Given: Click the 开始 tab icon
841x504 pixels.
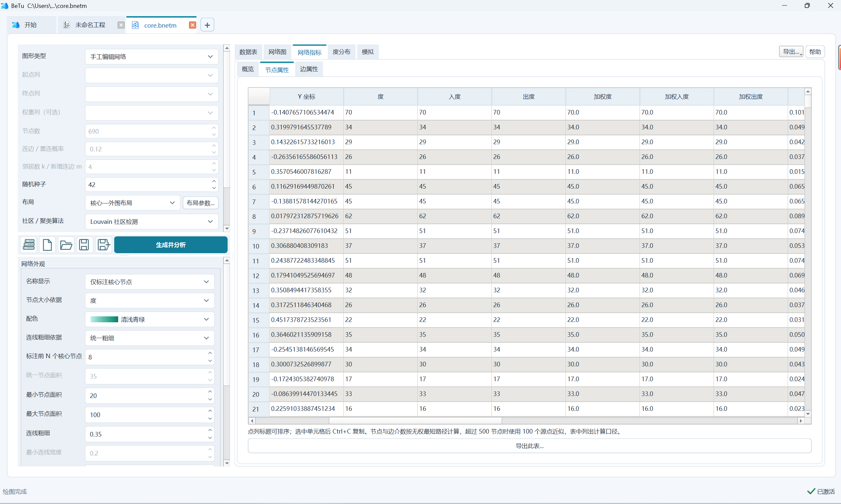Looking at the screenshot, I should point(15,25).
